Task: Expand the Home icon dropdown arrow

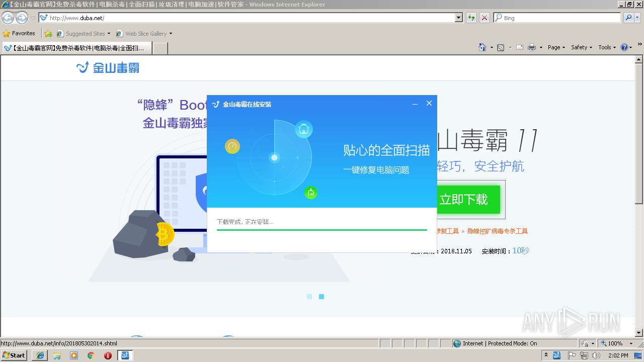Action: click(491, 47)
